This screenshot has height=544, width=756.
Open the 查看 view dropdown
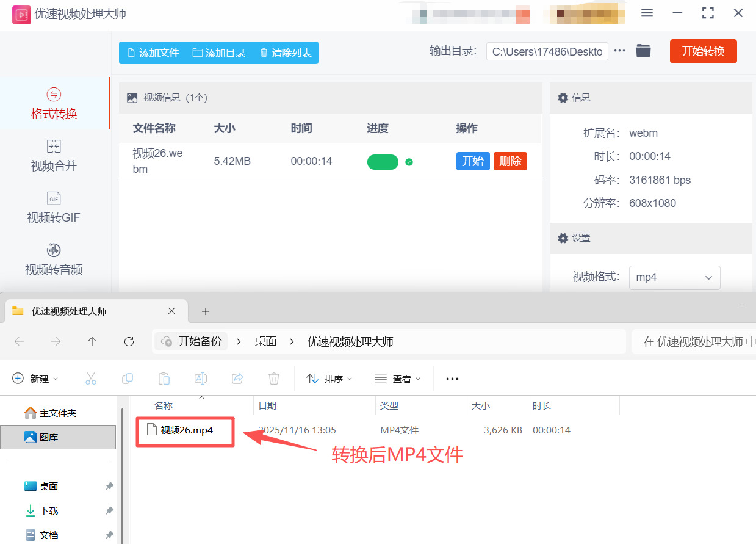[x=398, y=379]
